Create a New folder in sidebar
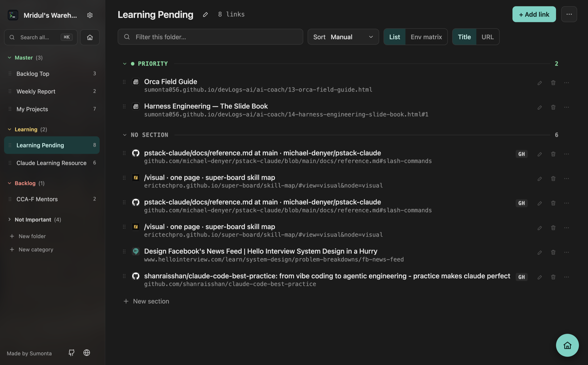Image resolution: width=588 pixels, height=365 pixels. 28,236
